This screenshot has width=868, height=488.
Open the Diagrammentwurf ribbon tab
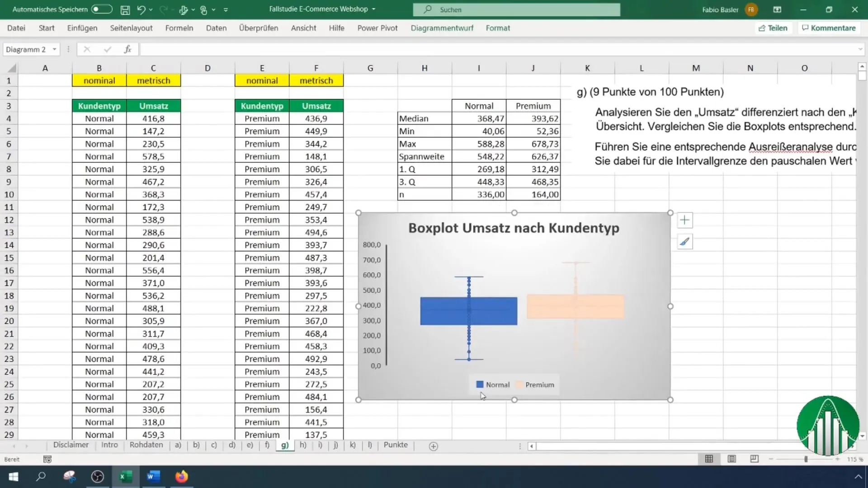442,28
